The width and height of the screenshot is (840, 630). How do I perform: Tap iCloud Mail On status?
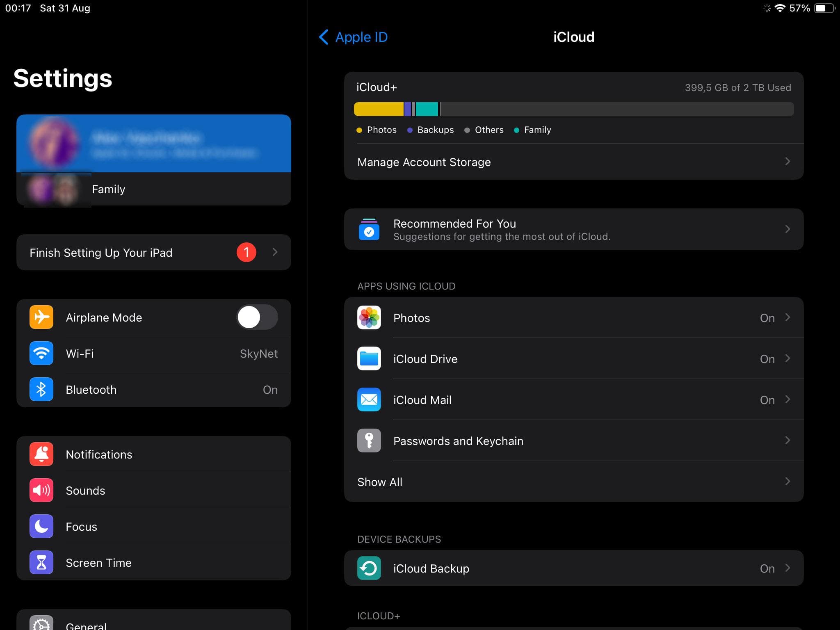[767, 400]
